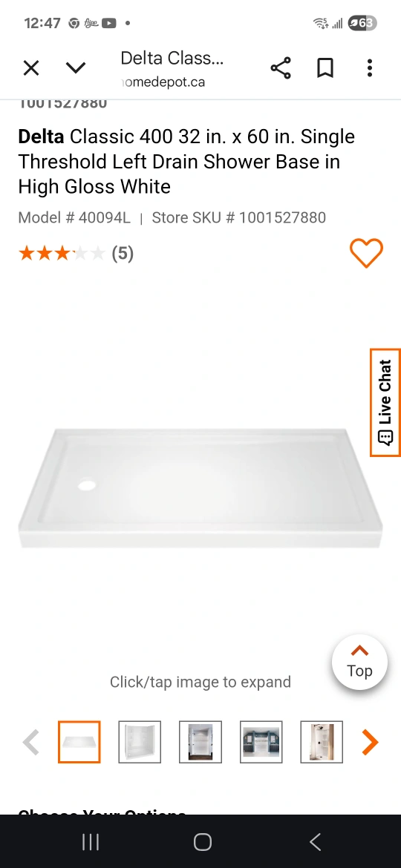Select the fifth product thumbnail
This screenshot has width=401, height=868.
click(x=322, y=742)
